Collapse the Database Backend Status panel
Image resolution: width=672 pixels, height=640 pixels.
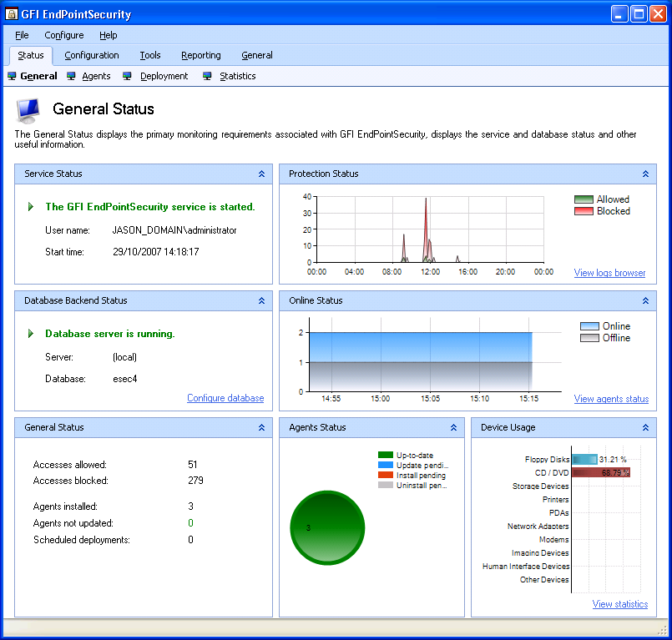pyautogui.click(x=262, y=300)
